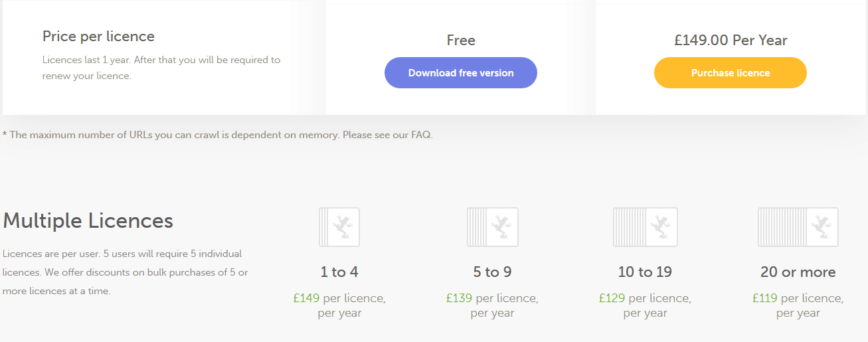Click the 5 to 9 licences frog icon

click(x=492, y=227)
